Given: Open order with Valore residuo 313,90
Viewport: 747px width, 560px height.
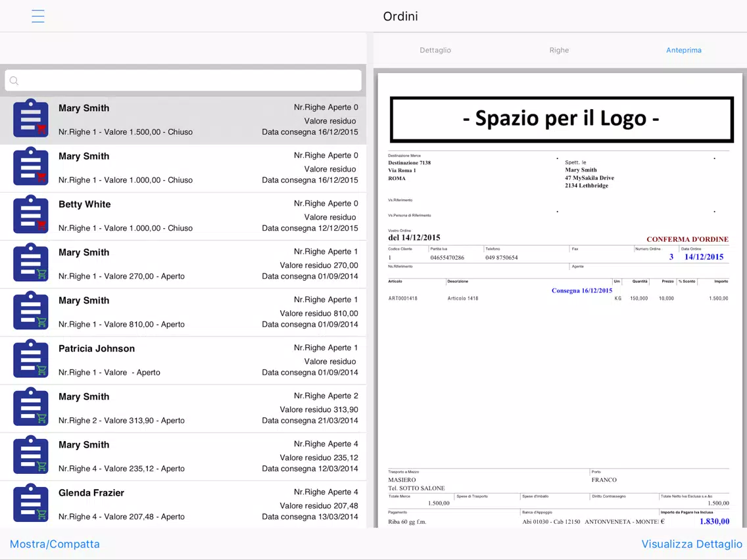Looking at the screenshot, I should pos(183,409).
